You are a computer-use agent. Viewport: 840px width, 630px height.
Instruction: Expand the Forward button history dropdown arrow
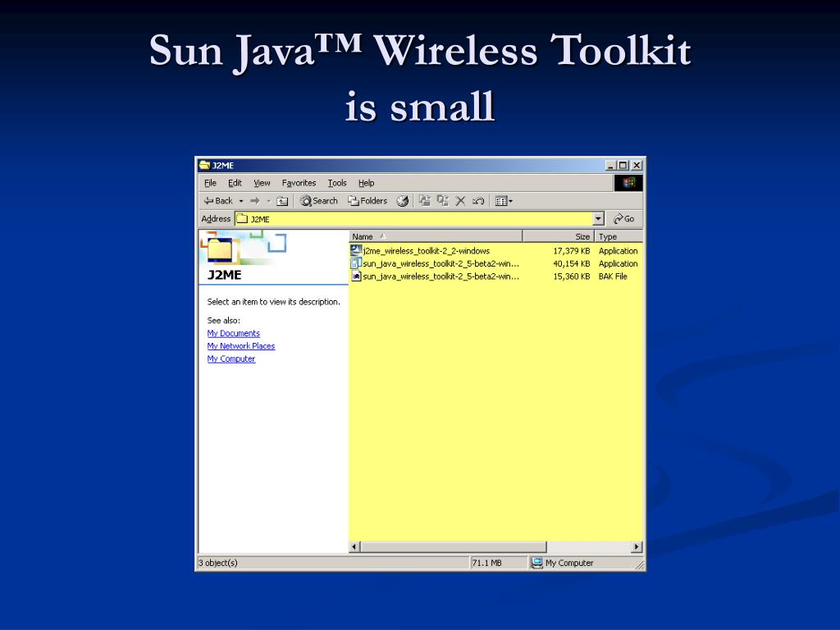pyautogui.click(x=268, y=201)
